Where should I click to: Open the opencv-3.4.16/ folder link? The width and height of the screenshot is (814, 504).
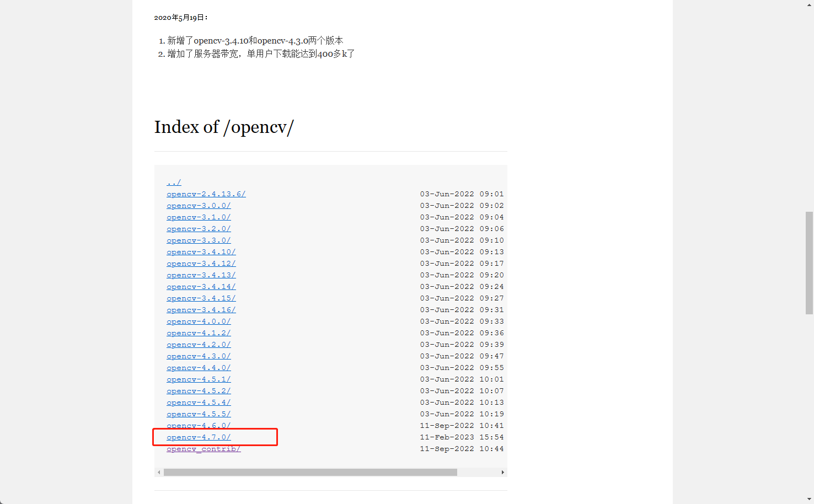pyautogui.click(x=201, y=310)
